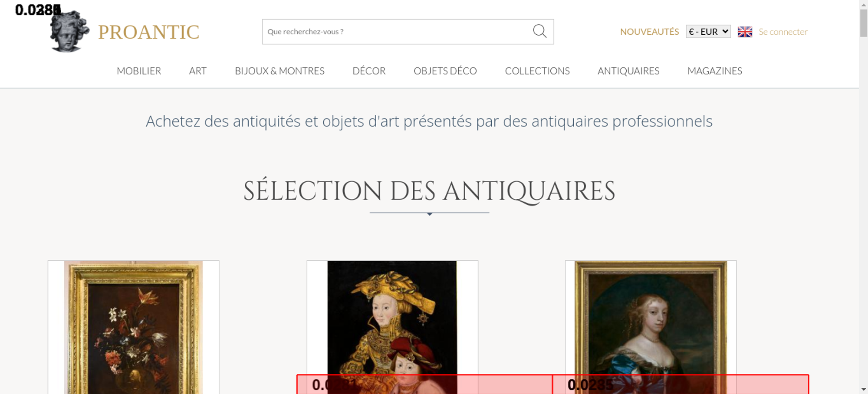Image resolution: width=868 pixels, height=394 pixels.
Task: Navigate to the ANTIQUAIRES menu
Action: 628,71
